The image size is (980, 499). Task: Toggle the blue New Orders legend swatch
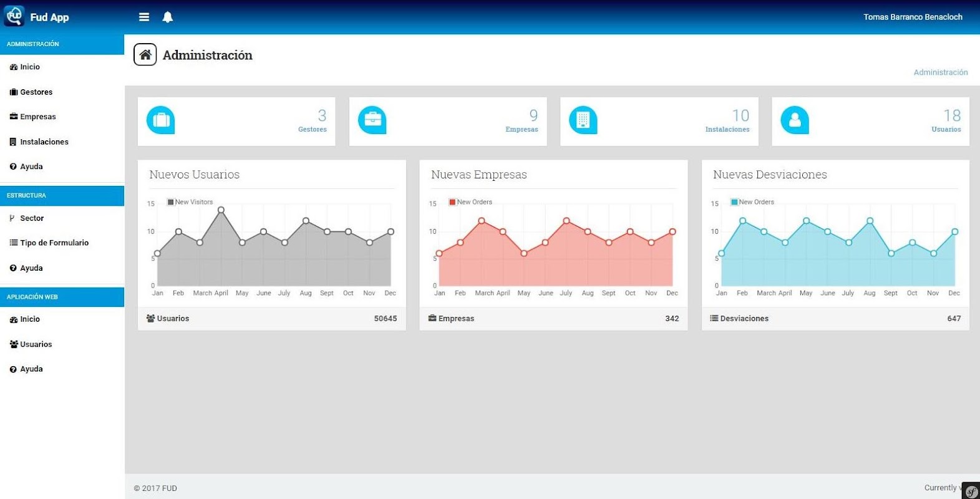pos(734,202)
